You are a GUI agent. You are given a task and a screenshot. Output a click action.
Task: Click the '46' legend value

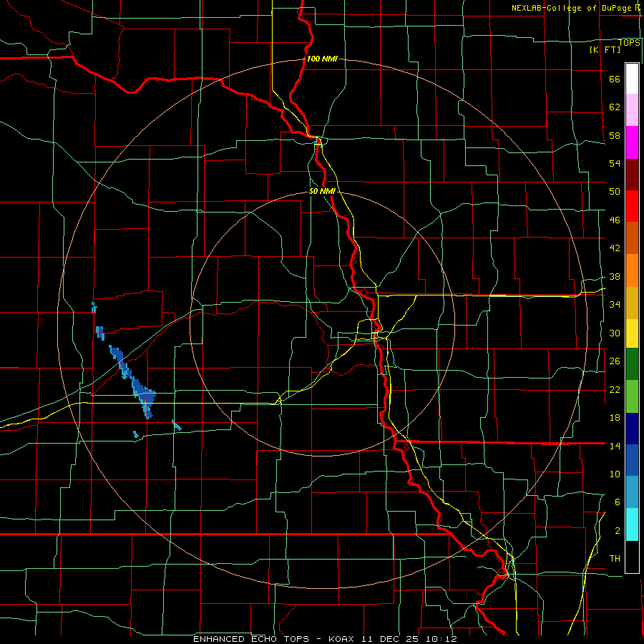point(615,220)
